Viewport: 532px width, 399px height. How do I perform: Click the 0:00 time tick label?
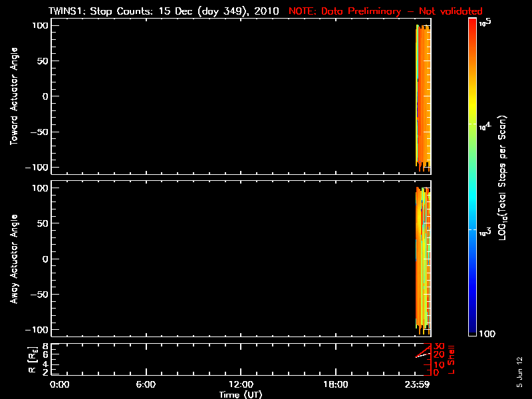[x=60, y=384]
